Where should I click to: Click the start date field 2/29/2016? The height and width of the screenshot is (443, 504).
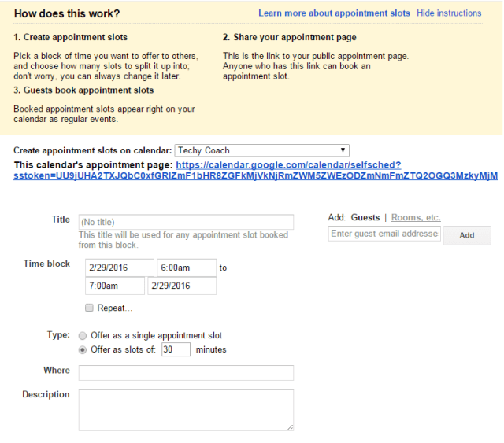[120, 268]
